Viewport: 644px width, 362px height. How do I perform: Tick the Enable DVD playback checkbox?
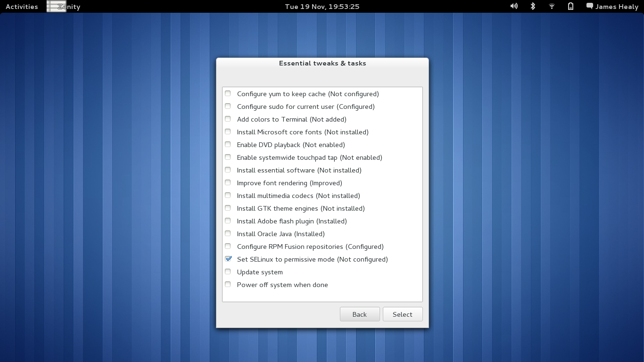(228, 144)
